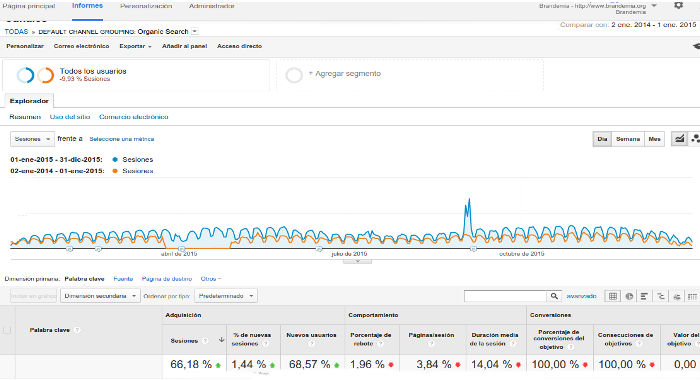Select the line chart view icon
This screenshot has width=700, height=380.
tap(679, 139)
